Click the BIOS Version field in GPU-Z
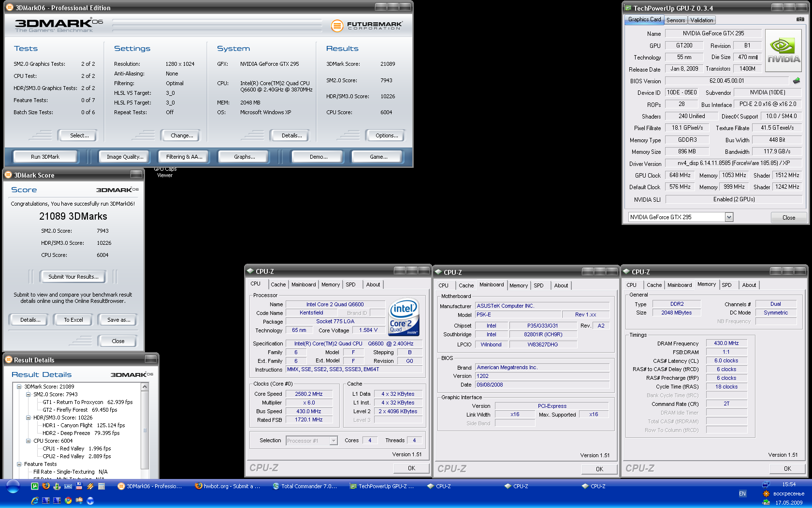 pos(726,81)
